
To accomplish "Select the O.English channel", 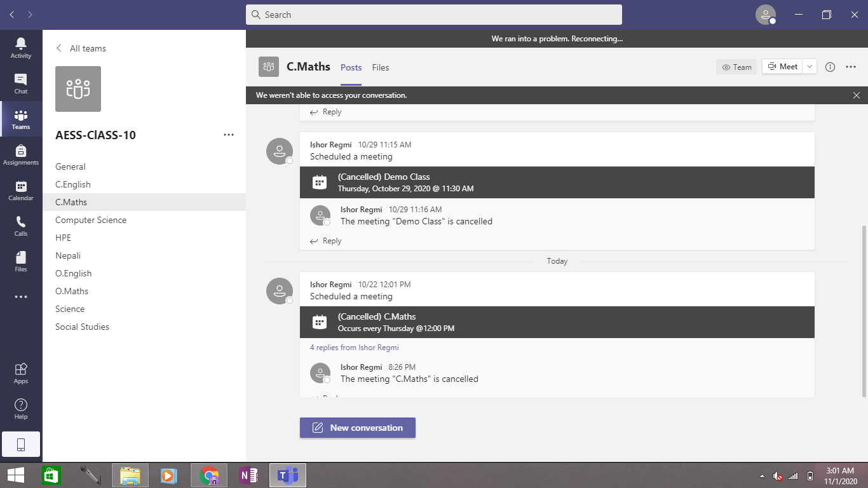I will (x=144, y=273).
